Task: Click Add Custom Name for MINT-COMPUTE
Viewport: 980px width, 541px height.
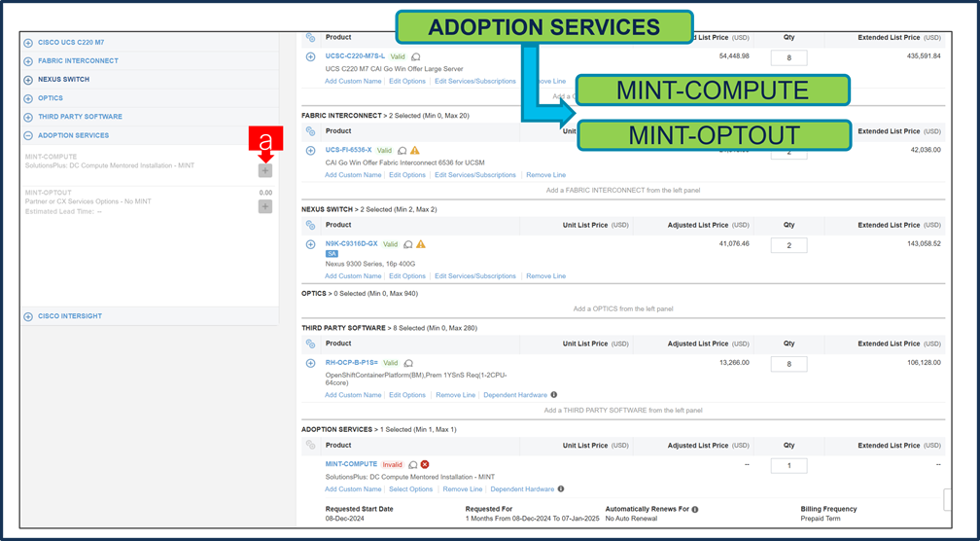Action: tap(353, 489)
